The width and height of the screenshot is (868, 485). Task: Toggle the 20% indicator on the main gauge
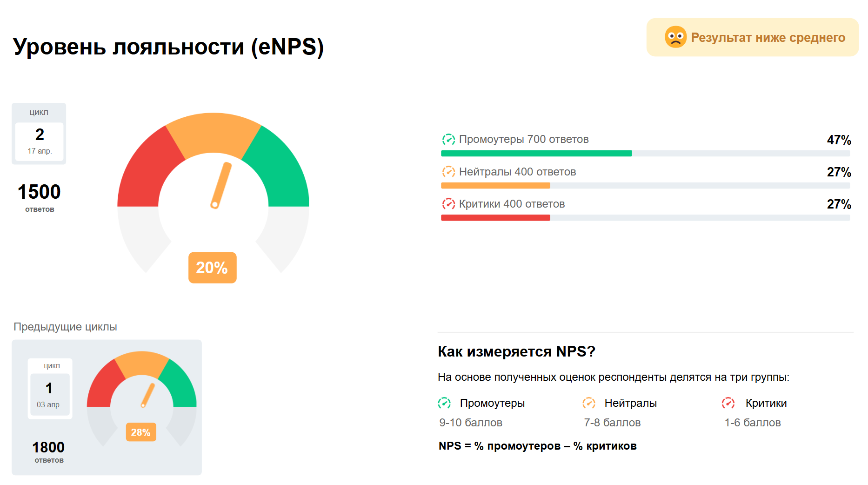tap(212, 268)
